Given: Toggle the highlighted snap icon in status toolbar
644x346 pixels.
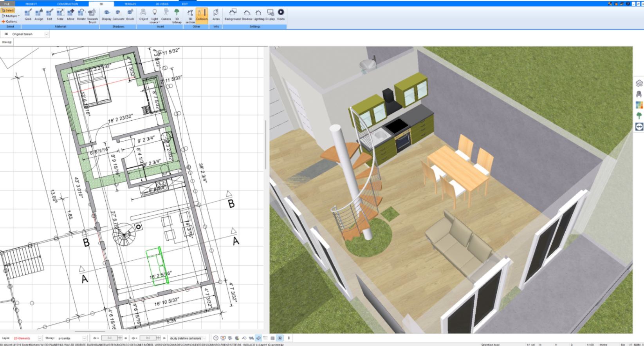Looking at the screenshot, I should (x=258, y=338).
